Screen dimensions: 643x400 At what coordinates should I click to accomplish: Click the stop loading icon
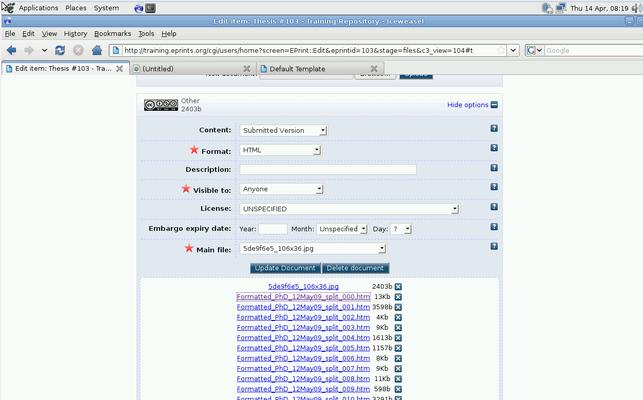pyautogui.click(x=78, y=50)
